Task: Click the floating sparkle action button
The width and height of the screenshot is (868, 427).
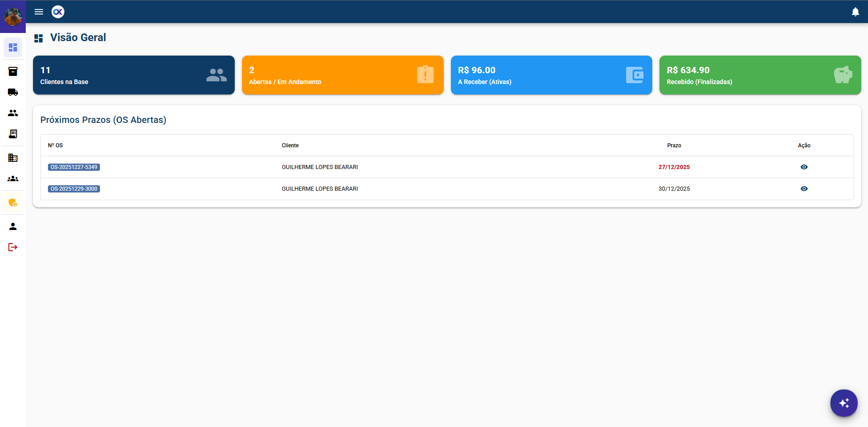Action: pos(843,403)
